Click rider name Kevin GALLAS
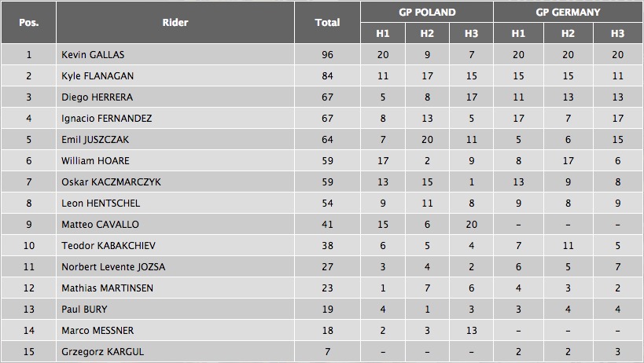This screenshot has width=644, height=363. pos(93,55)
